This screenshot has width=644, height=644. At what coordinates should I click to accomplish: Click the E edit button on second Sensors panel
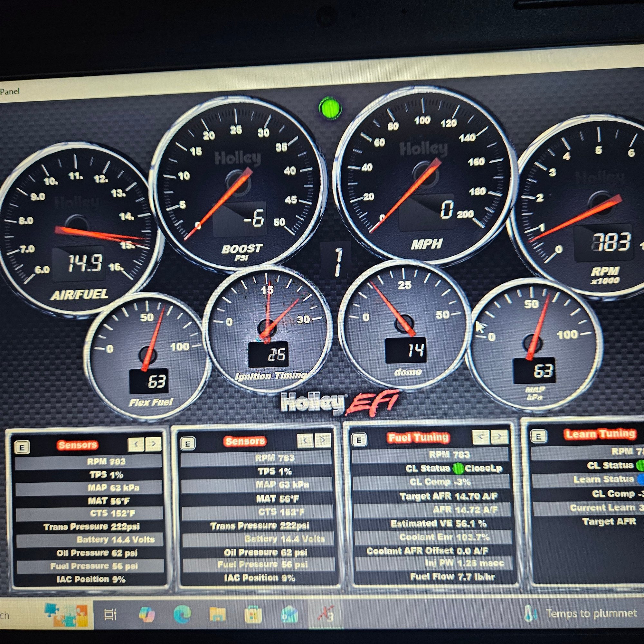point(187,444)
